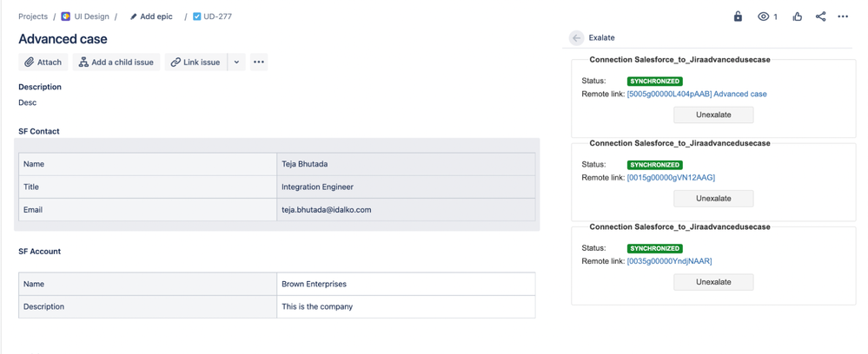Open the UD-277 issue key link
This screenshot has height=354, width=868.
(212, 16)
